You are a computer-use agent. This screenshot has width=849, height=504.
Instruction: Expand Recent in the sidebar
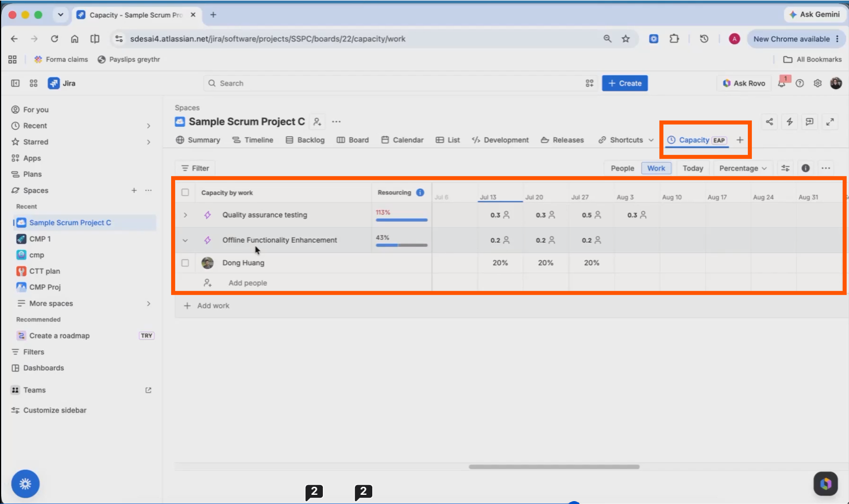pos(148,126)
